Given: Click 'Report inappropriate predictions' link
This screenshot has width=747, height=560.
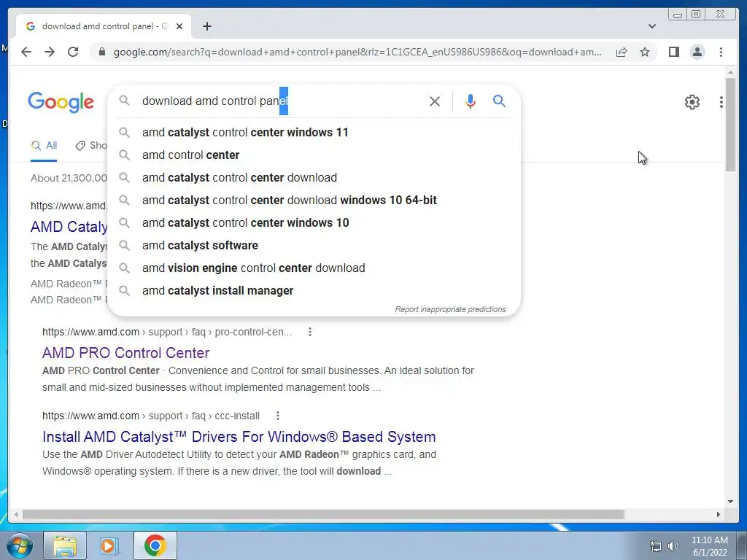Looking at the screenshot, I should click(450, 309).
